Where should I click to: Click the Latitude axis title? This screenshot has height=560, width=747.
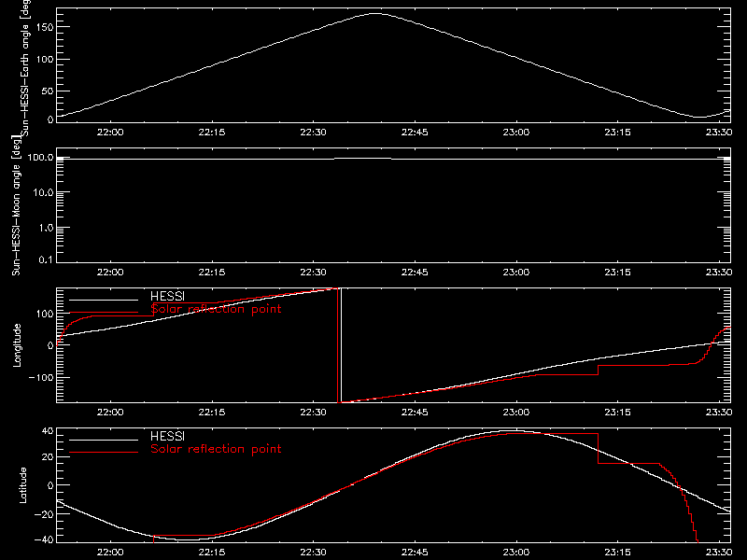click(22, 485)
